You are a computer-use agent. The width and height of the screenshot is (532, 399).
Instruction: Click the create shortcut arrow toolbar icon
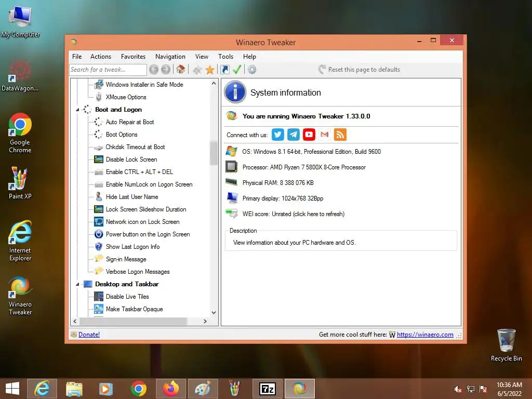click(x=224, y=70)
